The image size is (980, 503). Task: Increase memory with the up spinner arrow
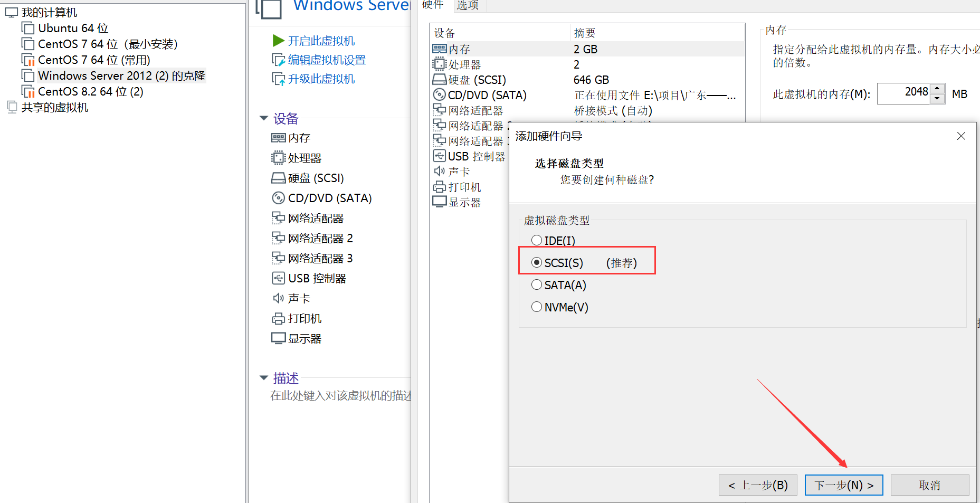tap(937, 88)
